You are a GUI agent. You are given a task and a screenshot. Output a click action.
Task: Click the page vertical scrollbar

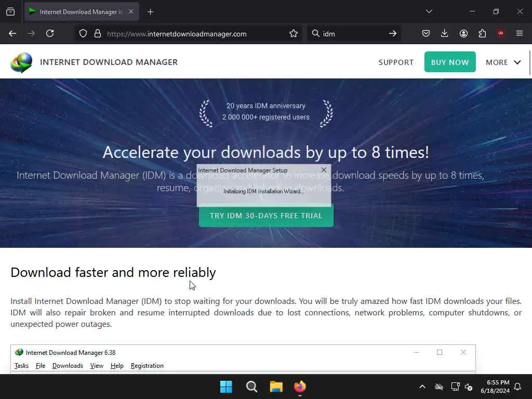[x=530, y=63]
